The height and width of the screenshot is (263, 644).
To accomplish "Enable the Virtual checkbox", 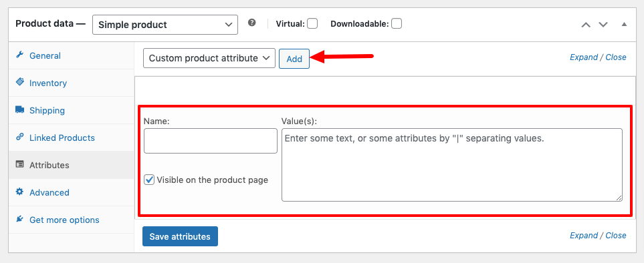I will 312,24.
